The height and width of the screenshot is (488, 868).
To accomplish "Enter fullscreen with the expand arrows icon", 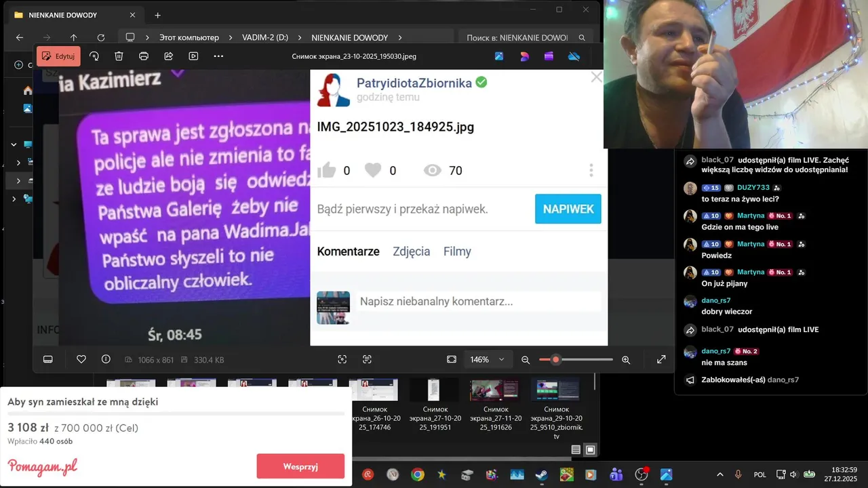I will click(661, 359).
